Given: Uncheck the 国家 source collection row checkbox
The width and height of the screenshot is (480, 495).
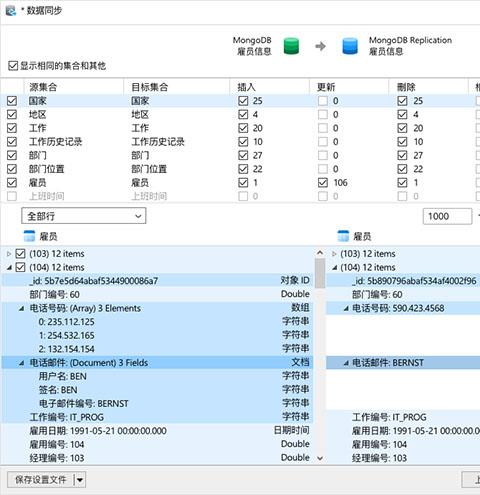Looking at the screenshot, I should click(x=12, y=101).
